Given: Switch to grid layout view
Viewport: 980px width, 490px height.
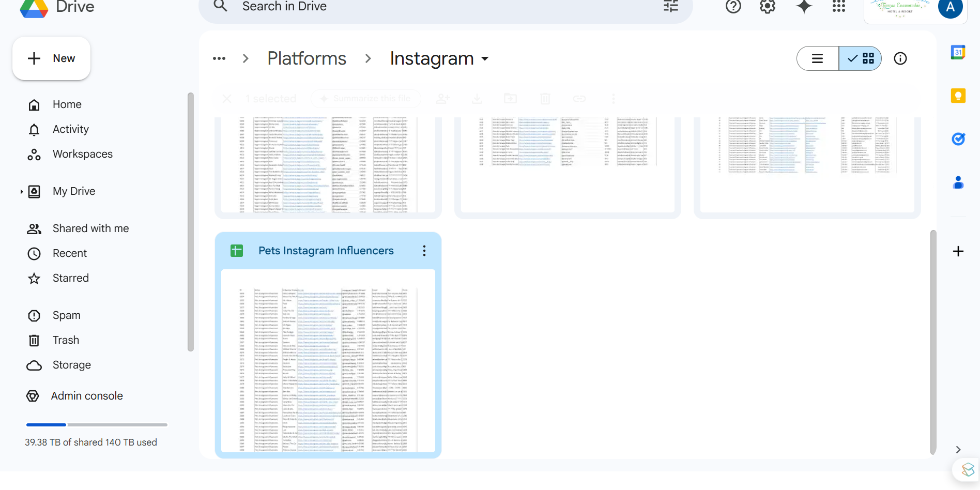Looking at the screenshot, I should [860, 58].
